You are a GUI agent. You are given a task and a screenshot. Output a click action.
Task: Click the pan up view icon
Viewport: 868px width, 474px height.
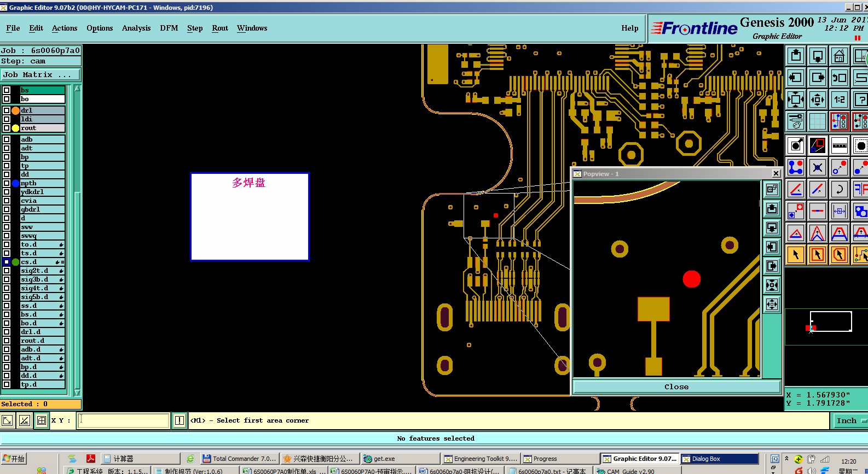pos(796,56)
